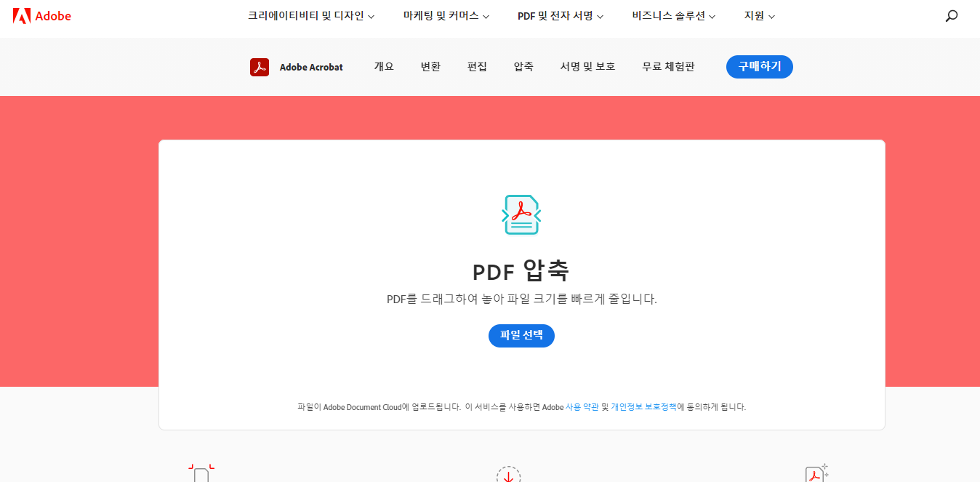980x482 pixels.
Task: Expand the 크리에이티비티 및 디자인 menu
Action: (x=311, y=16)
